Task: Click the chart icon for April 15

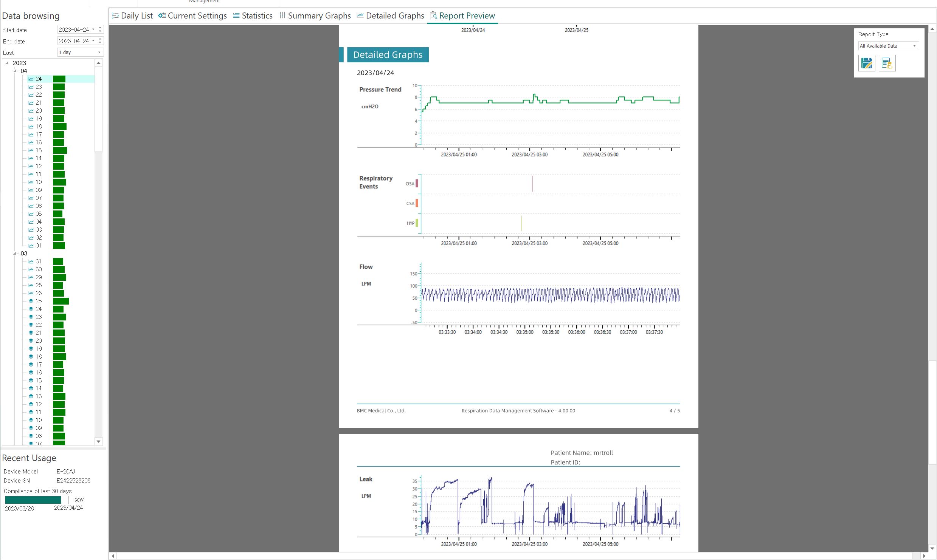Action: (x=31, y=150)
